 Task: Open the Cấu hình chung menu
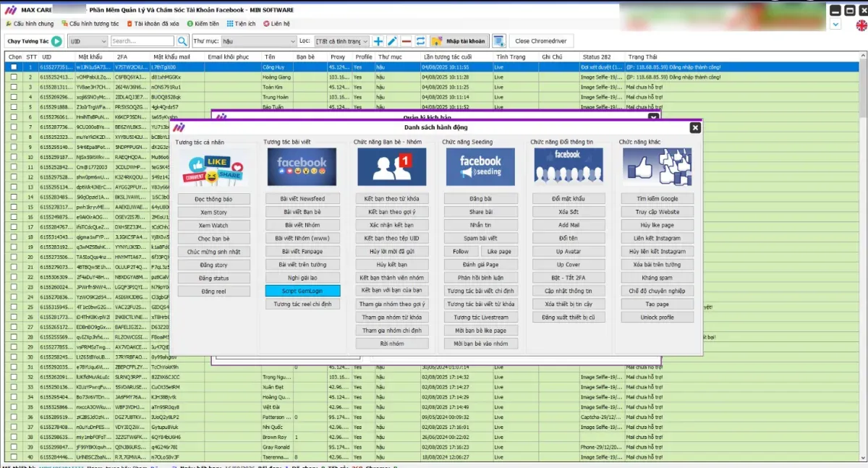tap(29, 24)
